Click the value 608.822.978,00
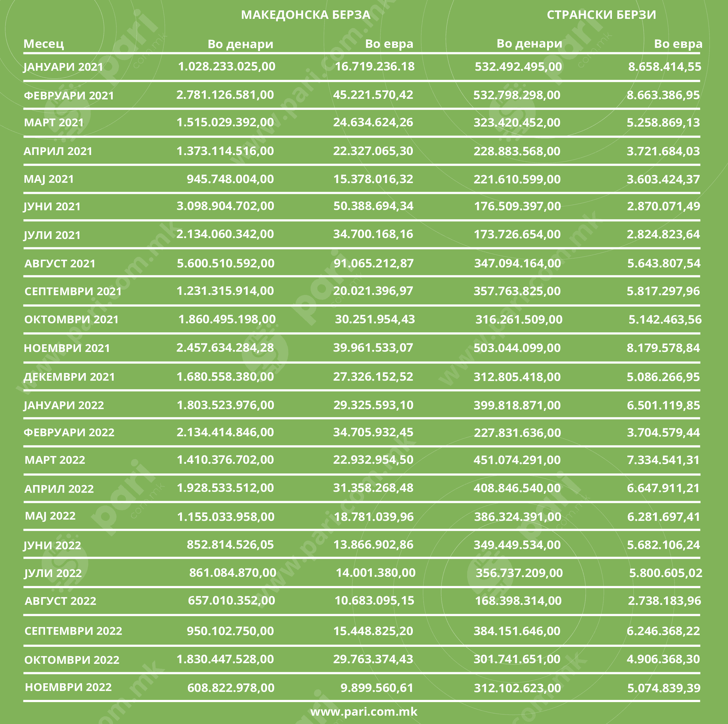728x724 pixels. [x=231, y=688]
